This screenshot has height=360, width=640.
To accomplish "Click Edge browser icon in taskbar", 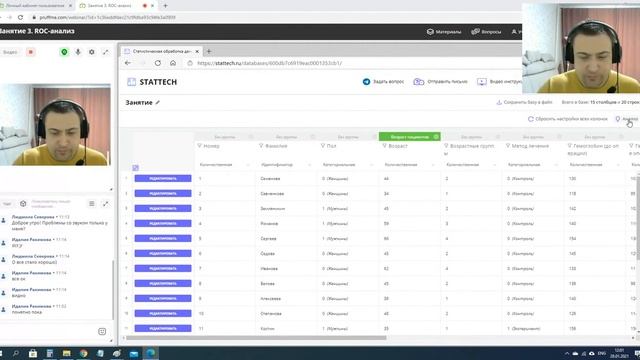I will [151, 353].
